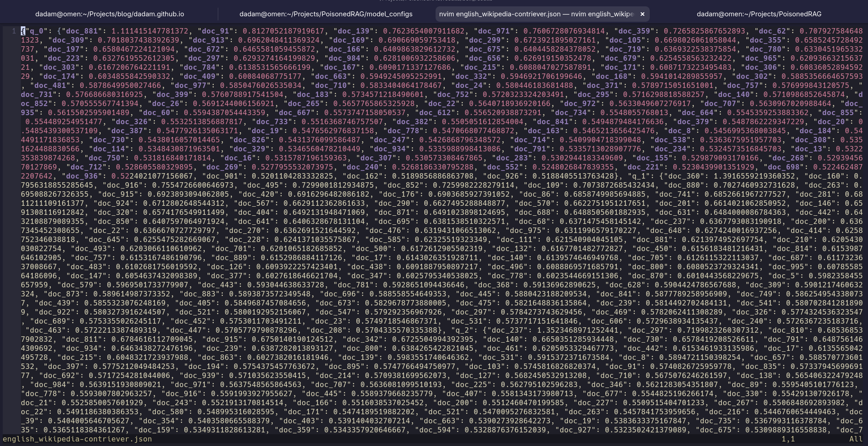Close the nvim english_wikipedia-contriever.json tab
The image size is (868, 446).
click(x=642, y=14)
